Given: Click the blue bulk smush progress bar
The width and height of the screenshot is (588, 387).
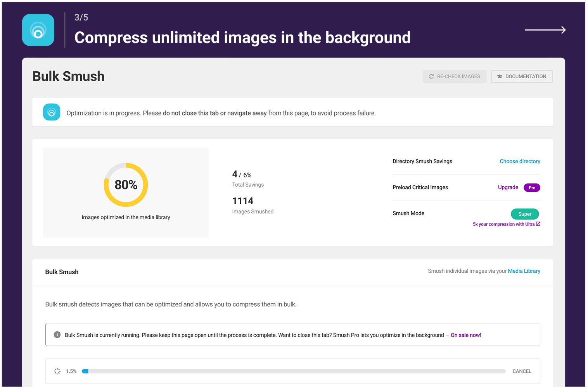Looking at the screenshot, I should coord(85,371).
